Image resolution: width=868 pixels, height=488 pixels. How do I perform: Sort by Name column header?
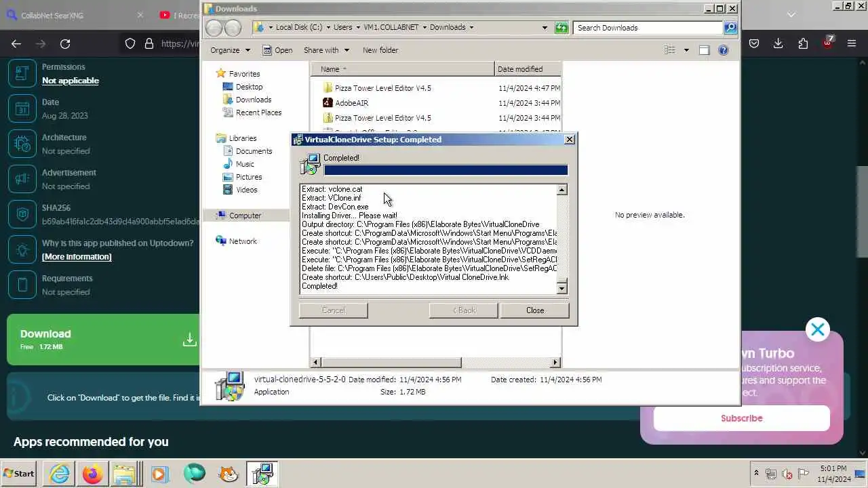tap(403, 69)
